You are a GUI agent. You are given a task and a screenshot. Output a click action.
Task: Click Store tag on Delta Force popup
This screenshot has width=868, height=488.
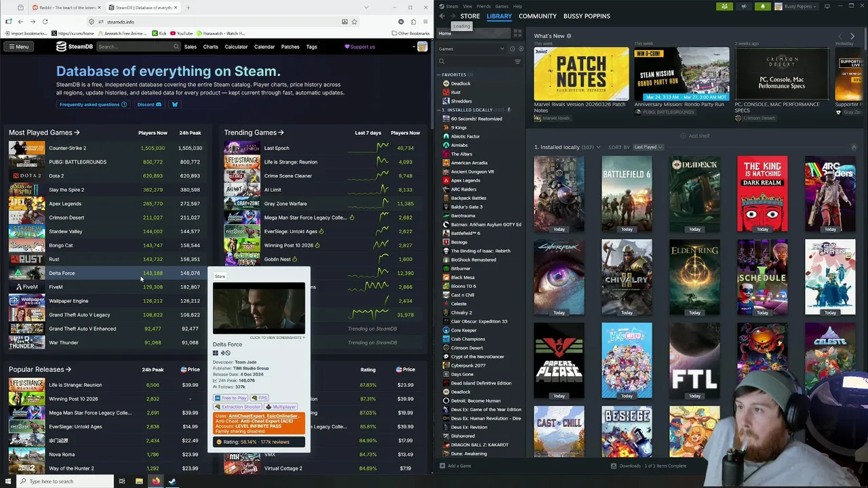pyautogui.click(x=220, y=277)
